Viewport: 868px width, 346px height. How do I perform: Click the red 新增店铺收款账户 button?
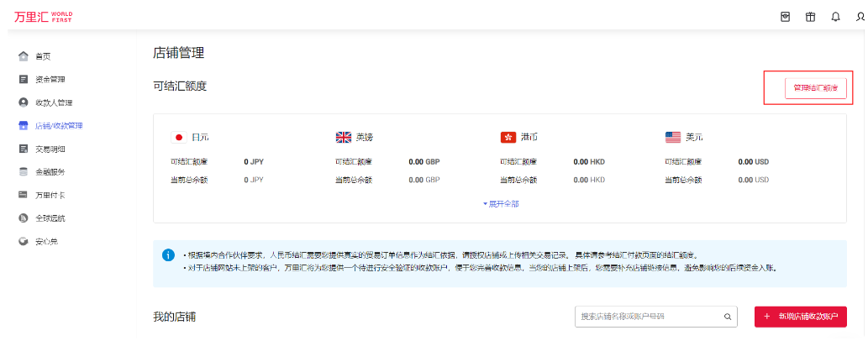pos(800,317)
